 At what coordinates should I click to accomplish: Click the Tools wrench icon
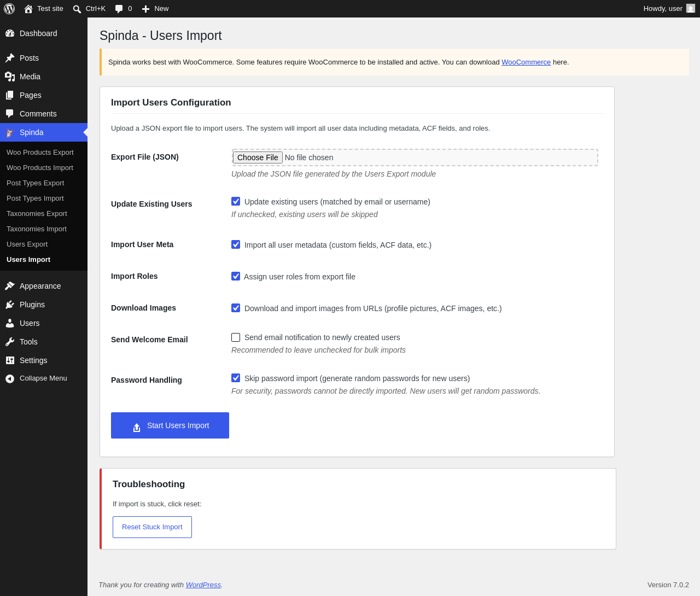pos(10,342)
